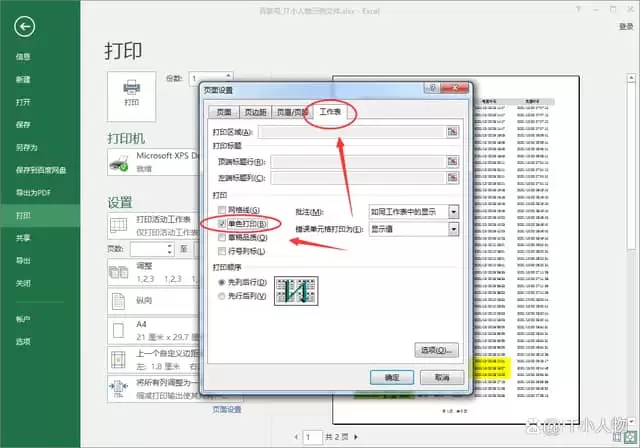Screen dimensions: 640x448
Task: Open the 共享 sidebar item
Action: [x=23, y=238]
